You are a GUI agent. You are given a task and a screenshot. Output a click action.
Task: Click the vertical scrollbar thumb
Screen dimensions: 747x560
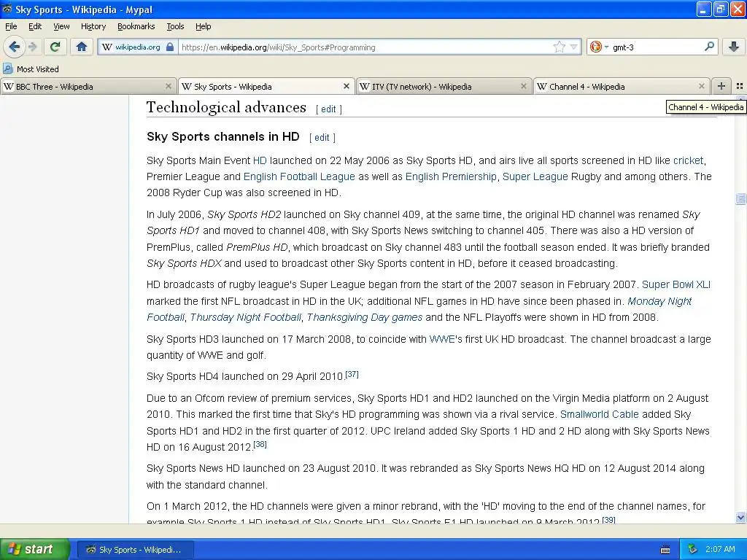coord(740,198)
